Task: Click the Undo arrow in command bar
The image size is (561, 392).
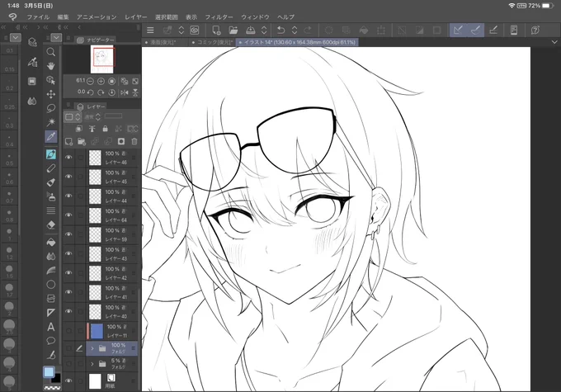Action: coord(280,30)
